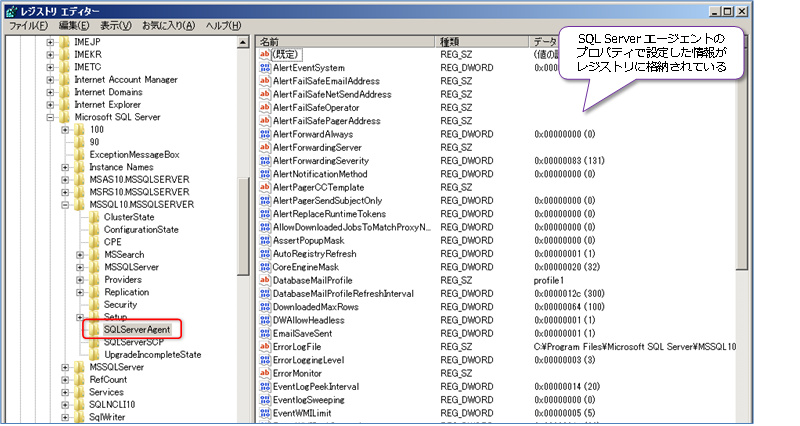Select the UpgradeIncompleteState folder icon
Viewport: 800px width, 426px height.
pos(94,355)
